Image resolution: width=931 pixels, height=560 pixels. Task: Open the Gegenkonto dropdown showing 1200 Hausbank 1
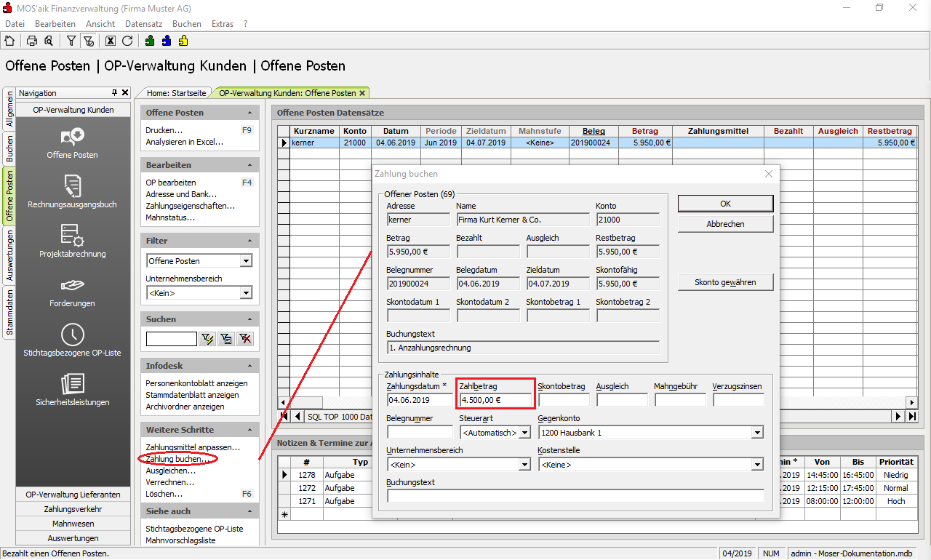tap(757, 433)
